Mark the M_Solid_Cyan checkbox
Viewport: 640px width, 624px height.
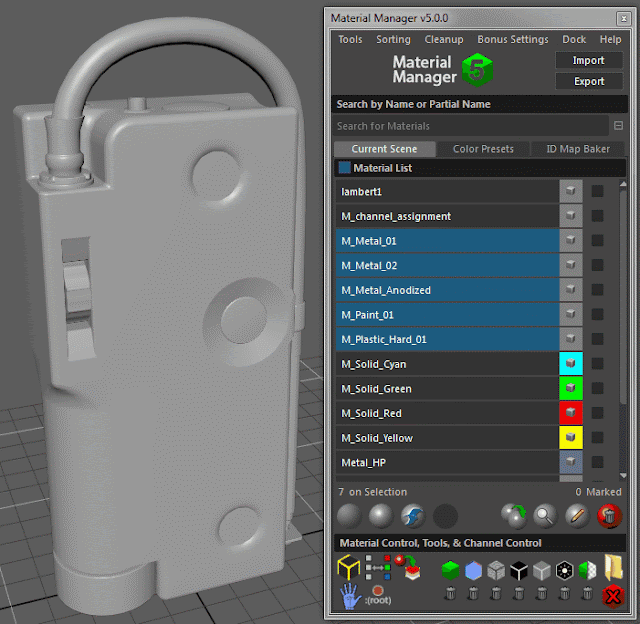[x=598, y=364]
